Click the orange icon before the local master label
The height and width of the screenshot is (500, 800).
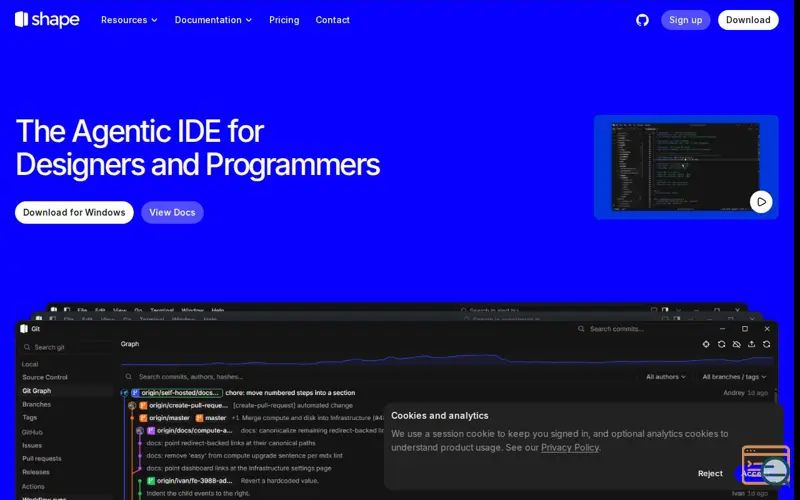[x=199, y=418]
